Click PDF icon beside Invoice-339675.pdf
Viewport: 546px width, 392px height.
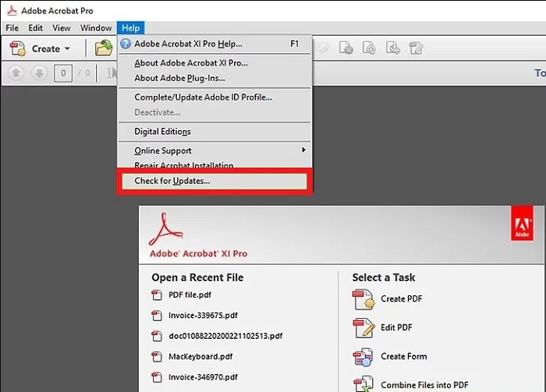pos(157,316)
